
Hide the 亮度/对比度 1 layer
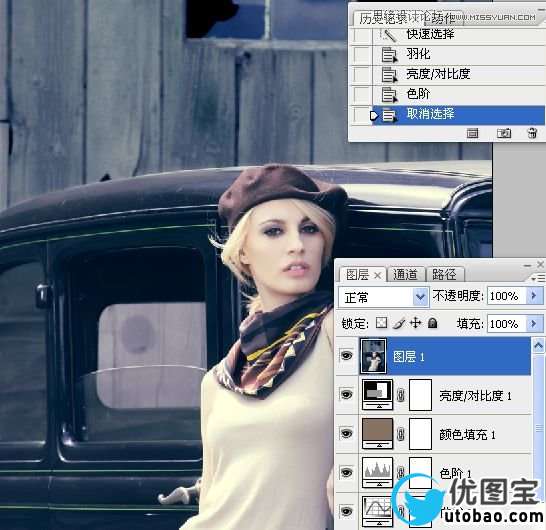[x=346, y=395]
